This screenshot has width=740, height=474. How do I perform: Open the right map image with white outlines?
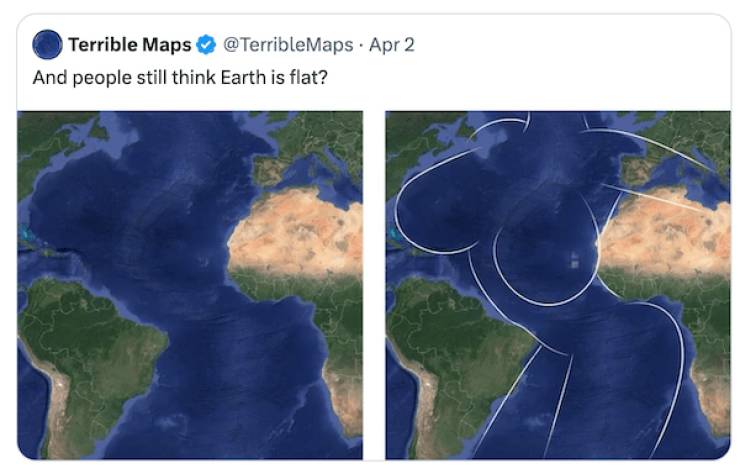[558, 285]
